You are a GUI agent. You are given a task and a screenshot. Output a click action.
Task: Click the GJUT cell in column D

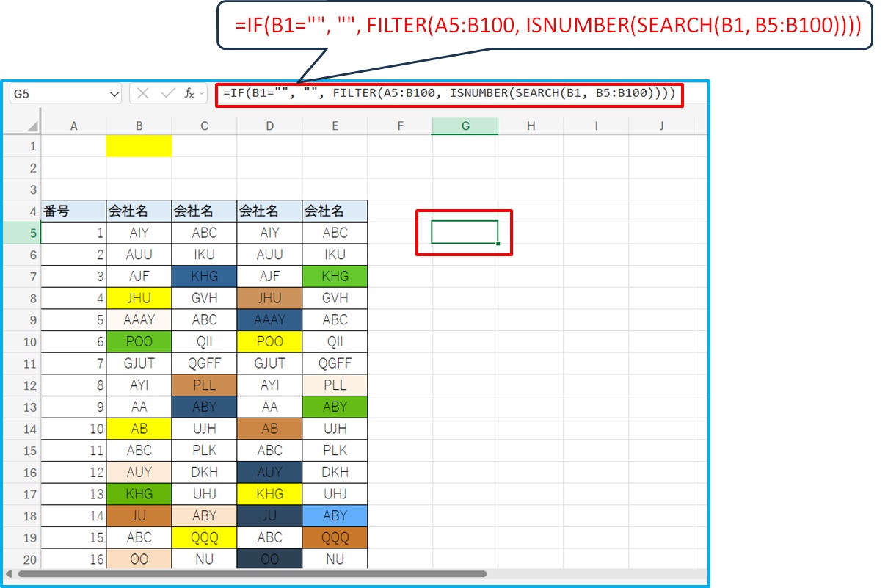[269, 363]
